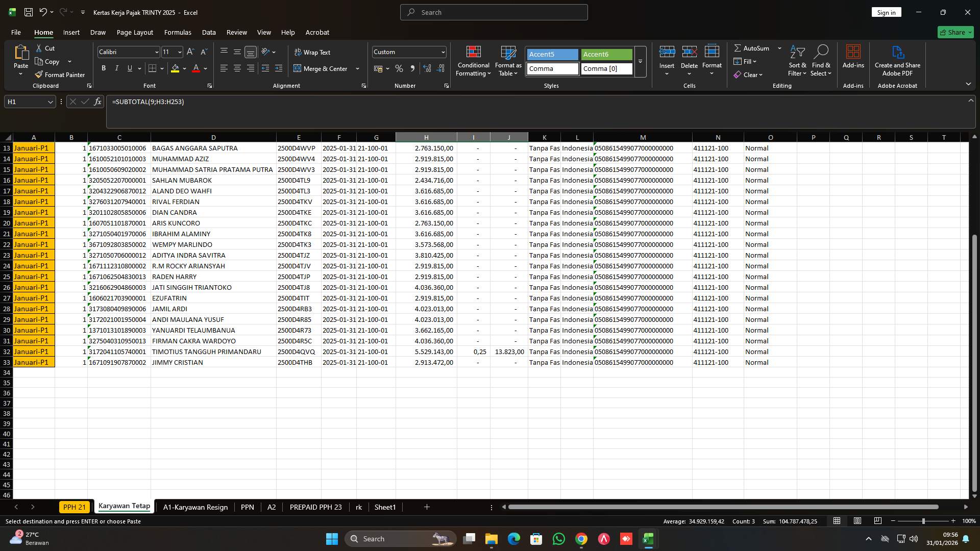The height and width of the screenshot is (551, 980).
Task: Click the Increase Decimal icon
Action: coord(427,68)
